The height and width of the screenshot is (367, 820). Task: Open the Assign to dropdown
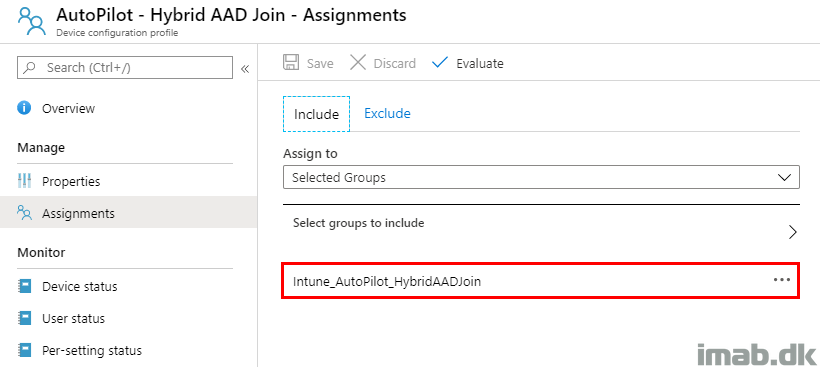(x=541, y=177)
